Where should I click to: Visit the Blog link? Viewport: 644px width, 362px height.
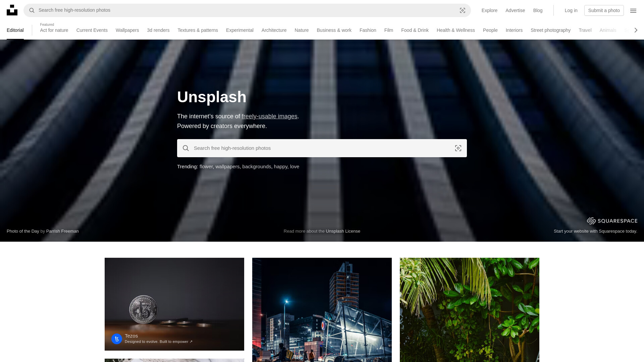[x=538, y=10]
